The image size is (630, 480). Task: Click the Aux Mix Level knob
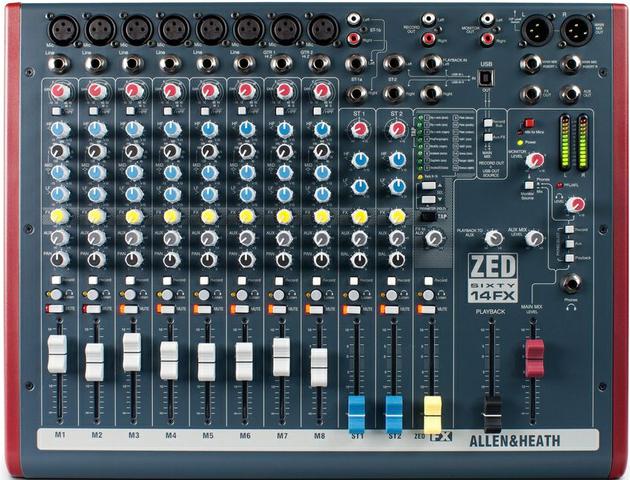[534, 238]
